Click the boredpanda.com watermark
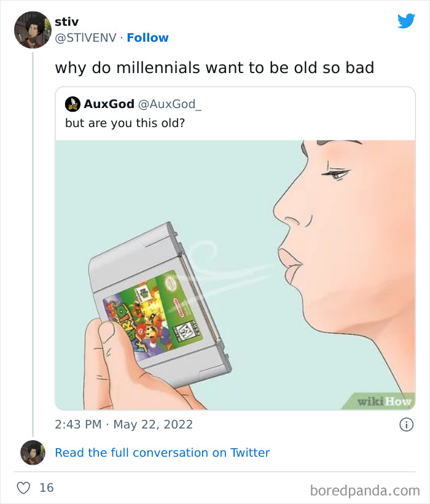 364,490
